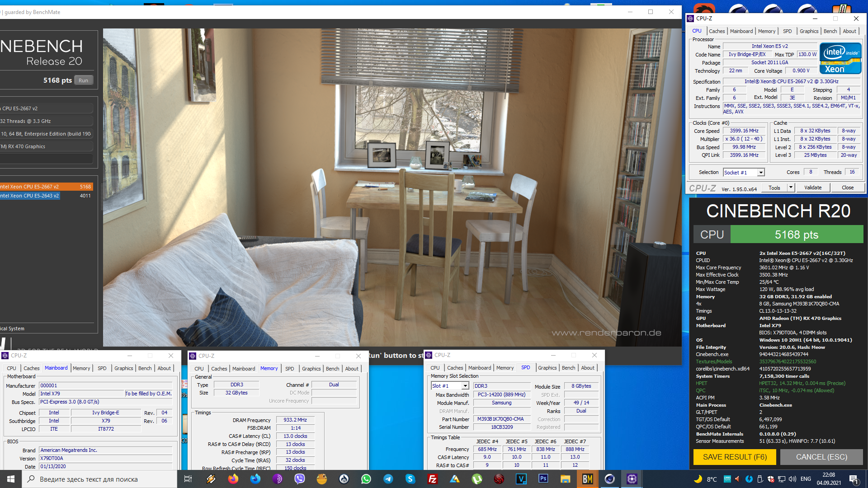Click the system volume speaker icon
The image size is (868, 488).
792,479
